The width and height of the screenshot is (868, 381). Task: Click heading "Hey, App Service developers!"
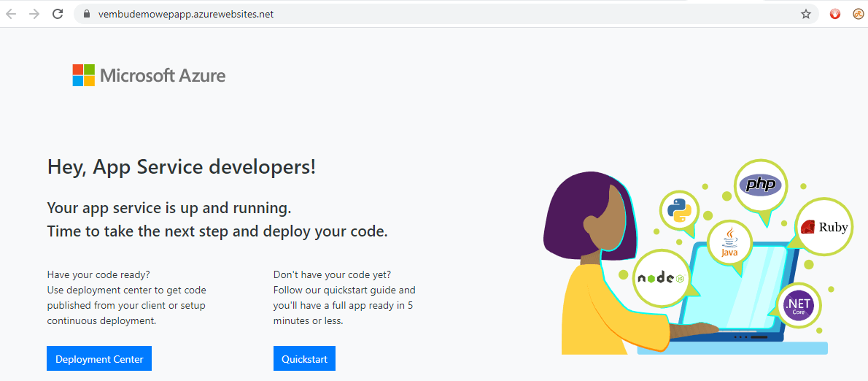pos(182,167)
